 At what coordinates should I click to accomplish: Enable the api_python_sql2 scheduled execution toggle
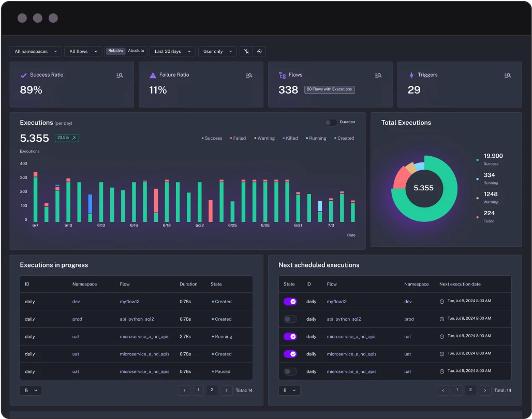(290, 319)
